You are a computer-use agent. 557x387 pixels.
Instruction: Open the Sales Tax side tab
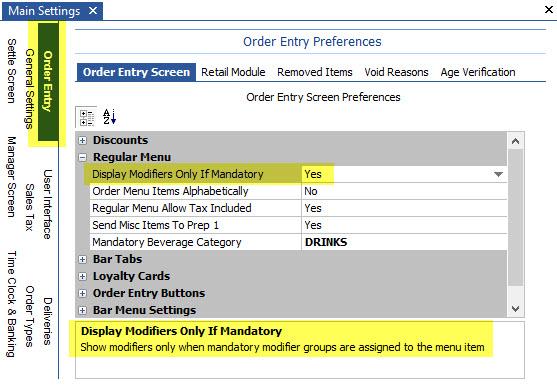click(29, 207)
